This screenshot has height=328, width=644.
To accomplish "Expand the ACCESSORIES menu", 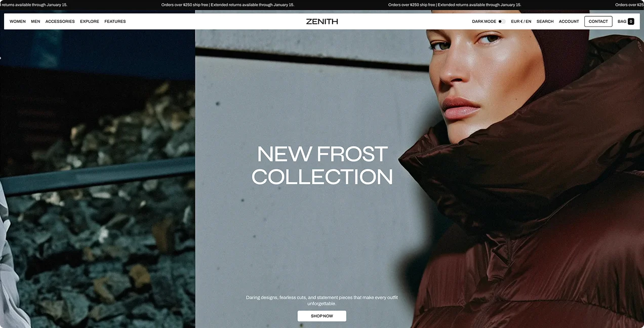I will [x=60, y=21].
